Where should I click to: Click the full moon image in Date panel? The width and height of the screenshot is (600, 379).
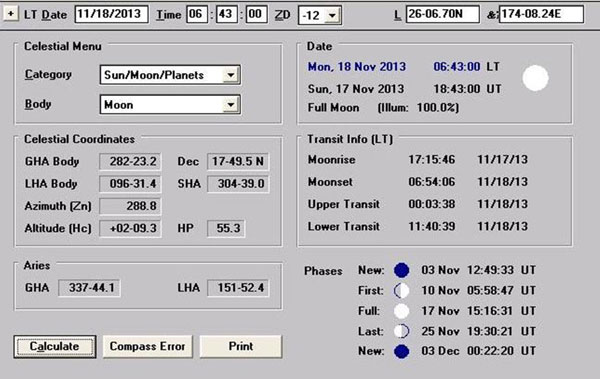tap(535, 78)
